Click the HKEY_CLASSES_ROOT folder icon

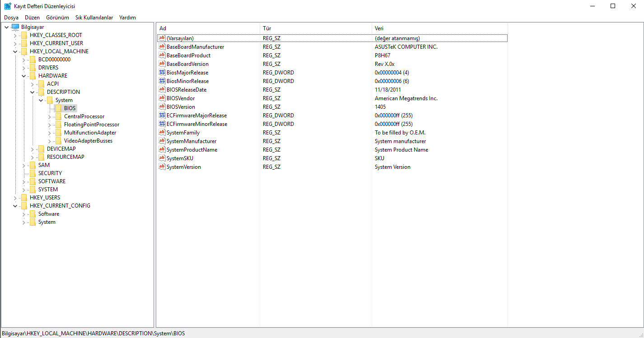click(x=24, y=35)
